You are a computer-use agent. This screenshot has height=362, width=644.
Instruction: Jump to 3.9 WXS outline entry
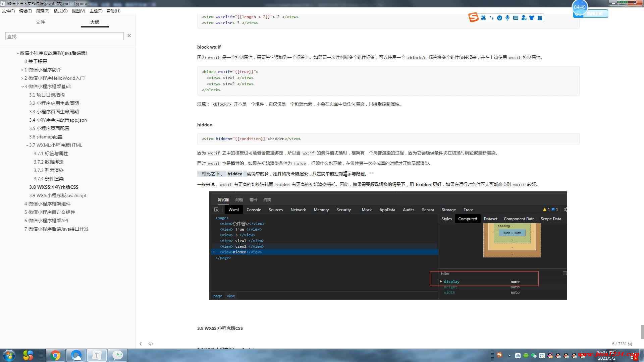pos(58,195)
